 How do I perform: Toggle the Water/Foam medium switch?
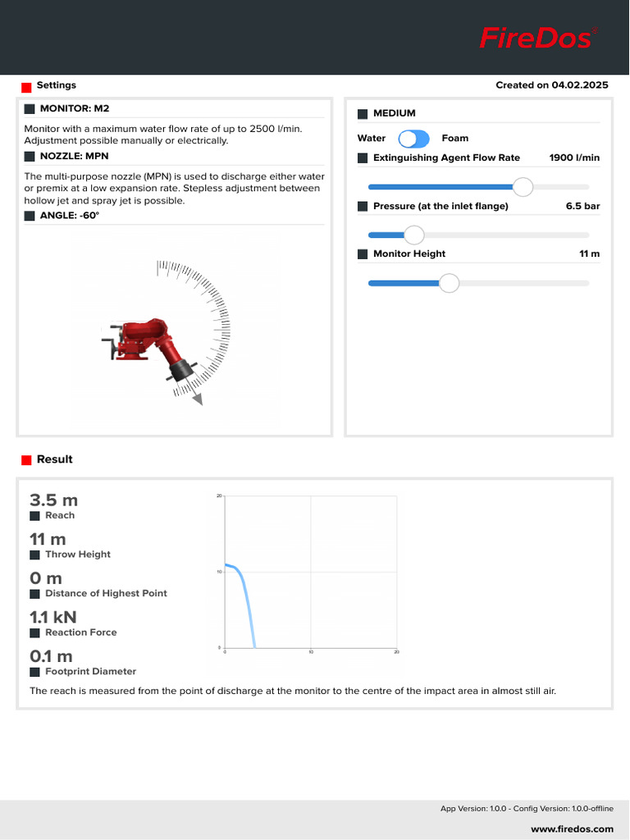(413, 139)
